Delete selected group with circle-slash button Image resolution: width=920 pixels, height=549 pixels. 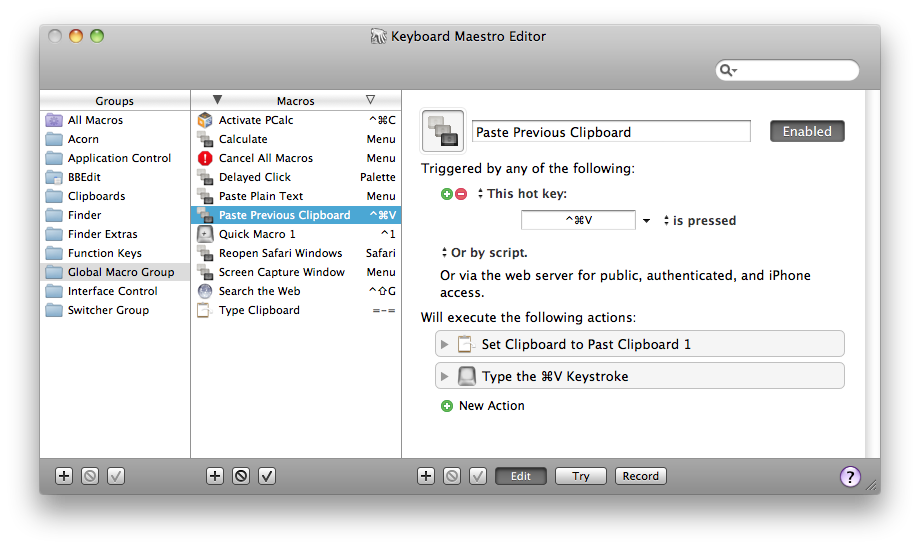(x=90, y=476)
